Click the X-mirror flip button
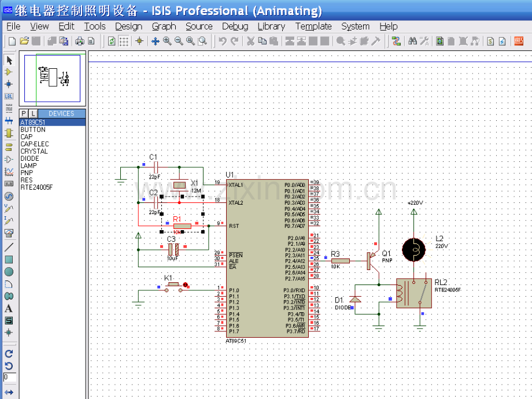 [9, 392]
